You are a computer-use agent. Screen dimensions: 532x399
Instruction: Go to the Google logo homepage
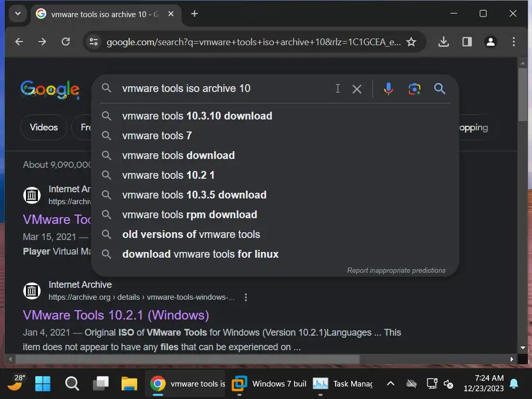pos(50,89)
